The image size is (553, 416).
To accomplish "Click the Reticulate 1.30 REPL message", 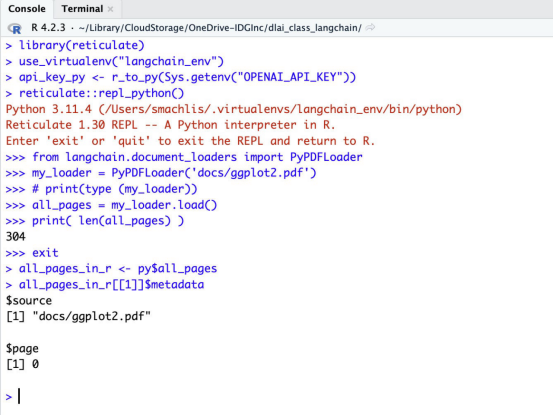I will click(170, 125).
